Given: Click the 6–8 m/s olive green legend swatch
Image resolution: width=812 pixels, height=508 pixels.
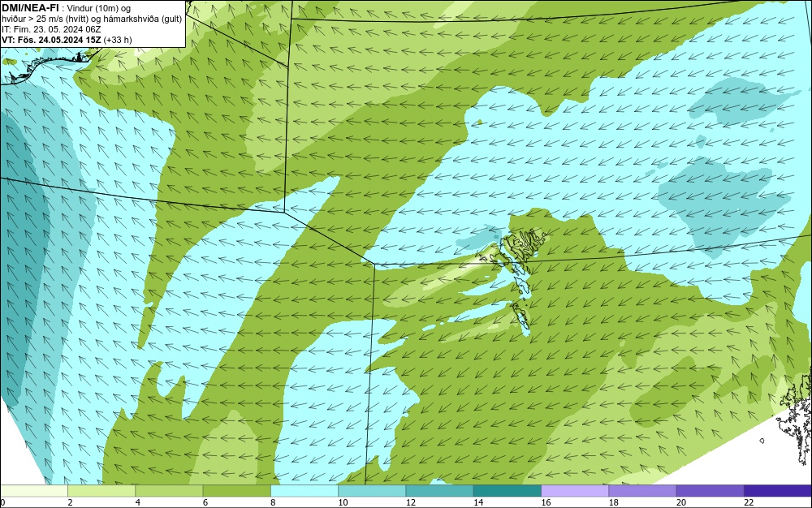Looking at the screenshot, I should click(x=236, y=490).
